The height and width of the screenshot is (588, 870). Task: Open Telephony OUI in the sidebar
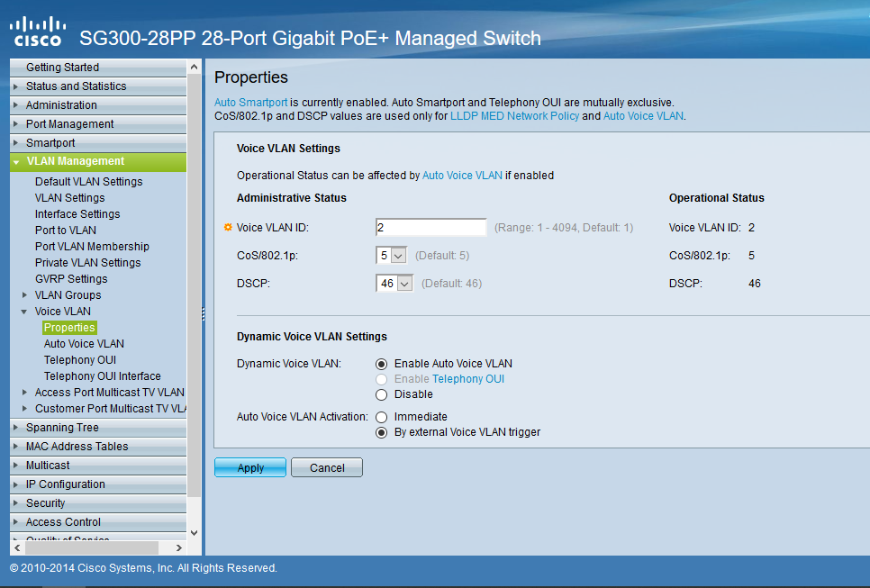[x=80, y=360]
